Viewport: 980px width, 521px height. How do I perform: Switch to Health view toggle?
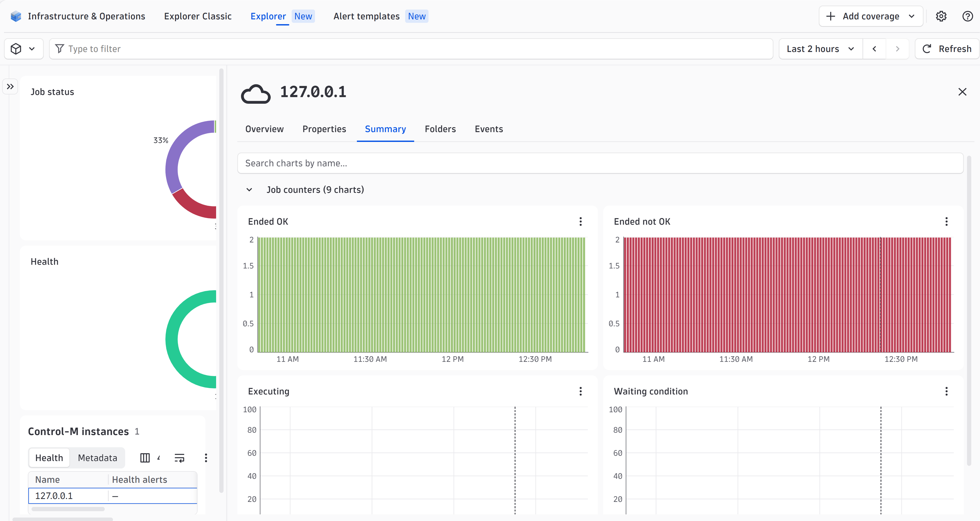49,458
